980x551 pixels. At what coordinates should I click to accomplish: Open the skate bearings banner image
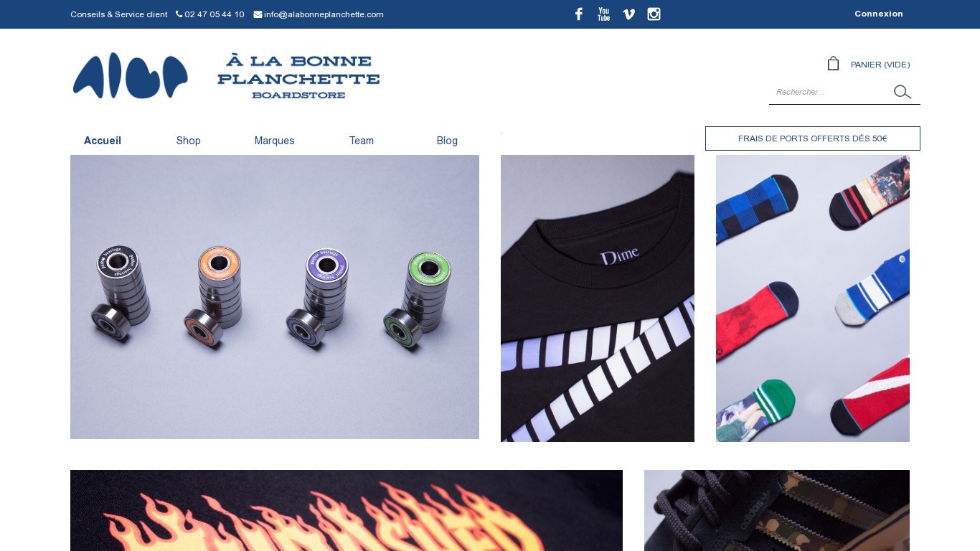coord(275,297)
